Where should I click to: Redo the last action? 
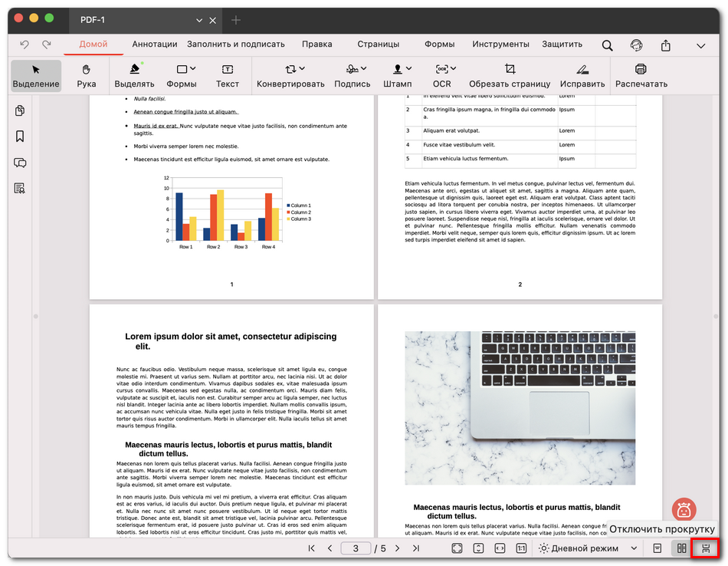(x=47, y=44)
